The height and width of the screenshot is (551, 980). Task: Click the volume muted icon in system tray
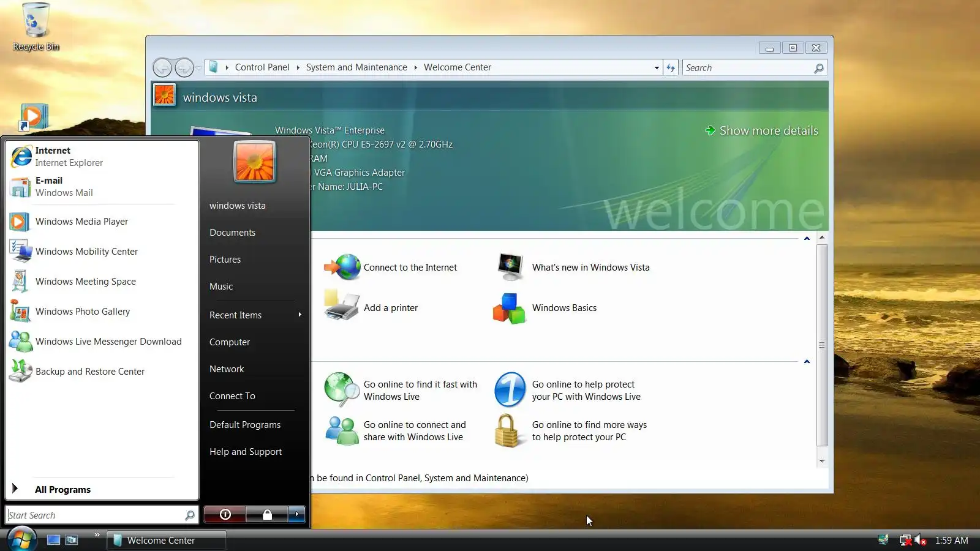click(920, 540)
